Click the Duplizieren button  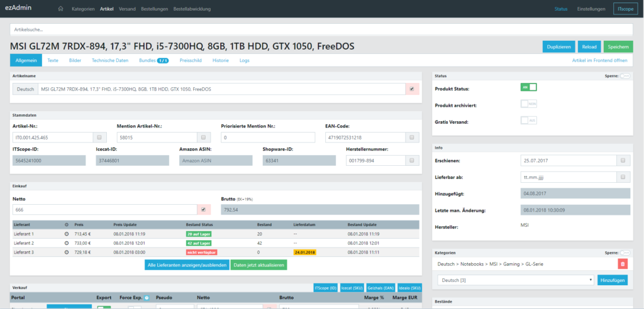558,46
